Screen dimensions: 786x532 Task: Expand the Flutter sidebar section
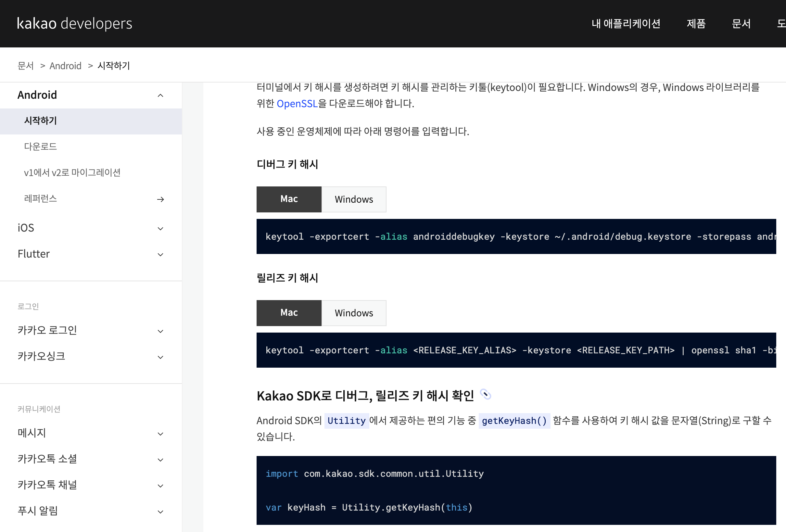pyautogui.click(x=160, y=255)
